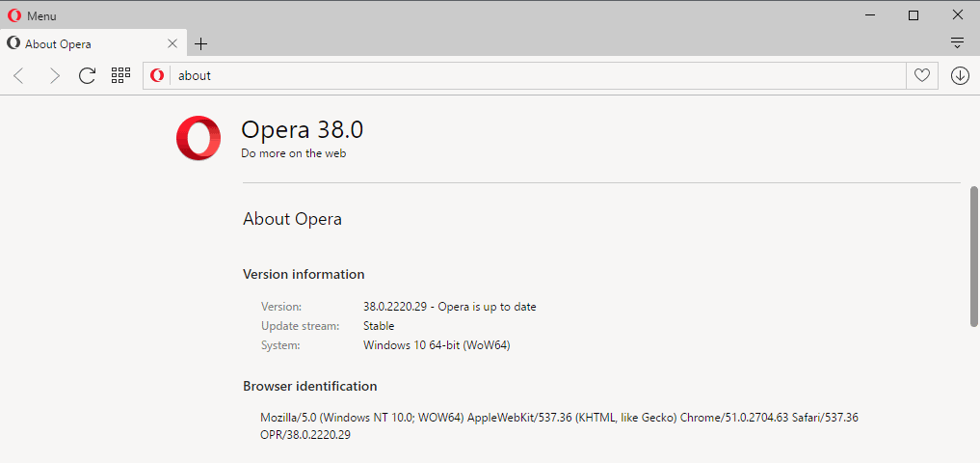Switch to the About Opera tab
This screenshot has height=463, width=980.
click(x=93, y=43)
